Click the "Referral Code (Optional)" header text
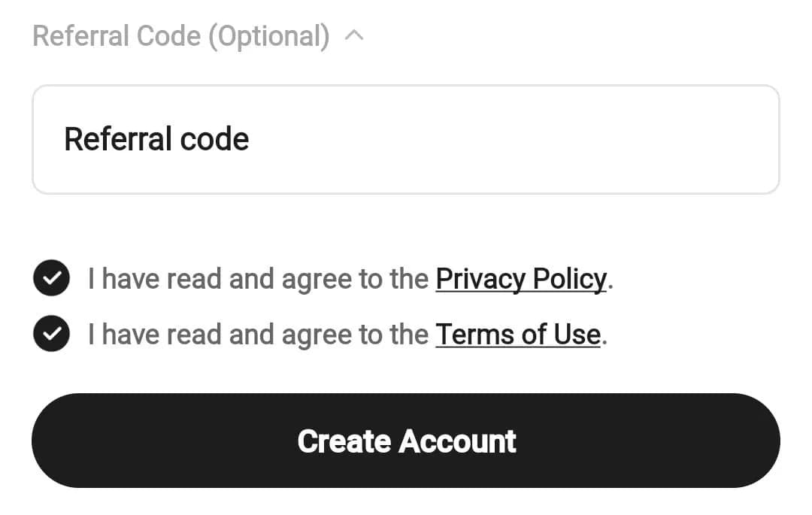 [x=181, y=35]
